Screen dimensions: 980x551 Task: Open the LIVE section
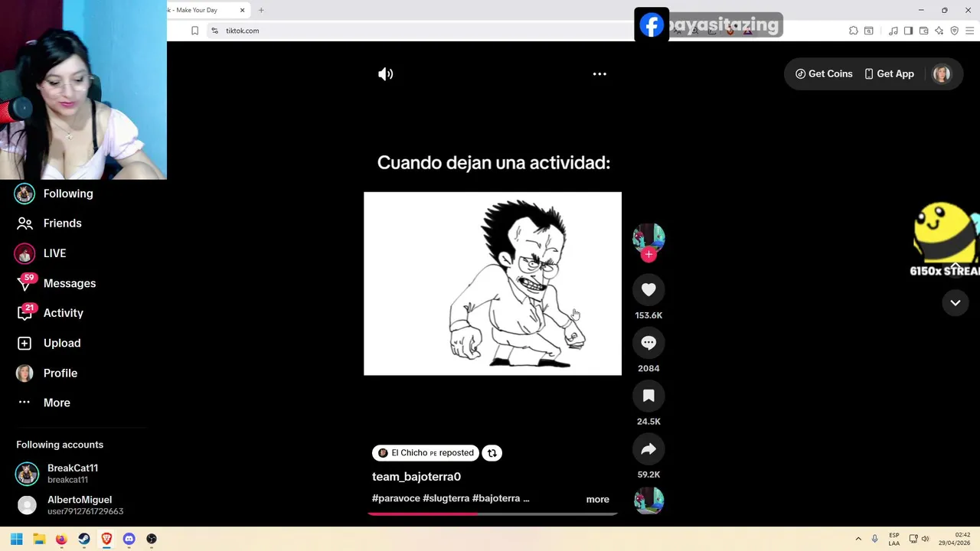coord(54,253)
